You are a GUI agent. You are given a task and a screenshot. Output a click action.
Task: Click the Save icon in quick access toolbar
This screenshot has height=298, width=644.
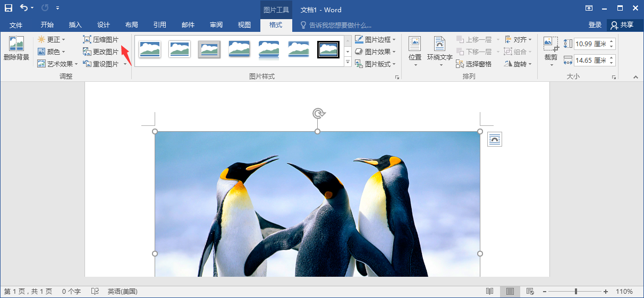9,8
